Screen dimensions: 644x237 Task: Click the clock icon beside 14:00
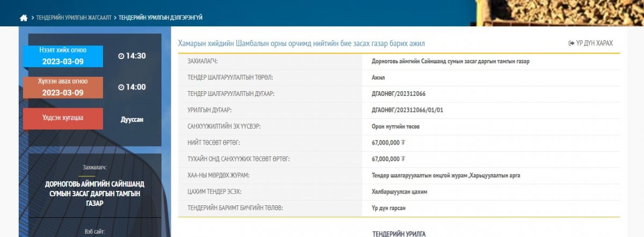[121, 87]
